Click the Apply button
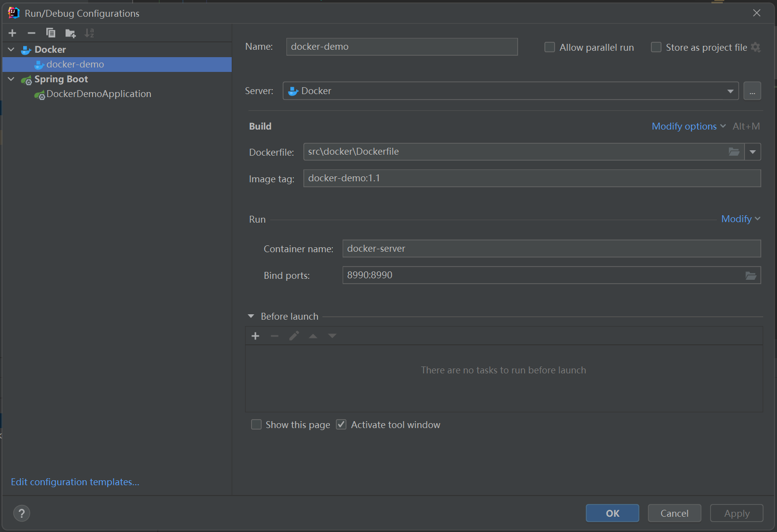 [737, 513]
